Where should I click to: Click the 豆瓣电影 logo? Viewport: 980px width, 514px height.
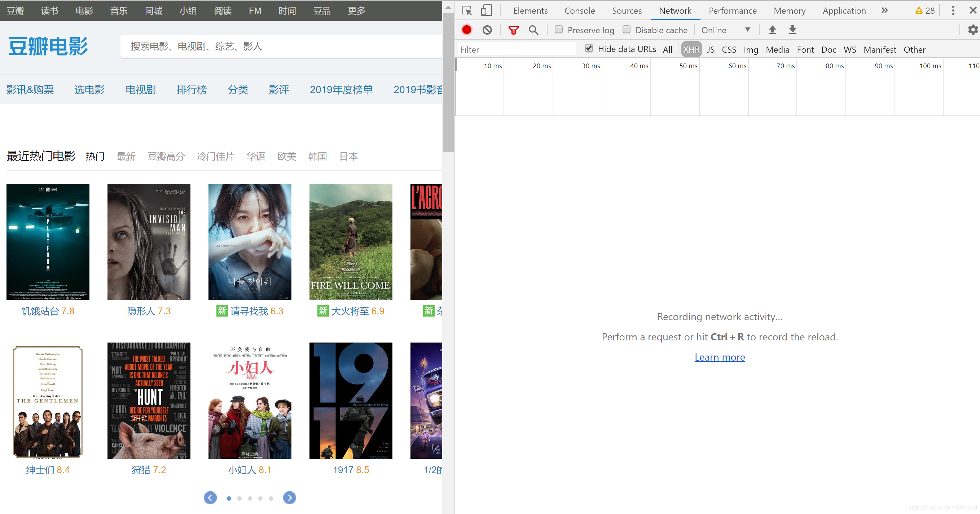point(48,47)
